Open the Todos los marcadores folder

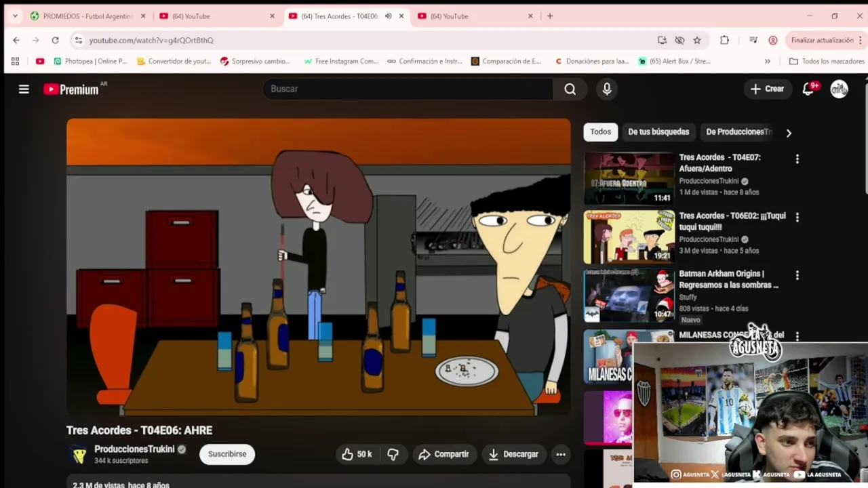(827, 61)
